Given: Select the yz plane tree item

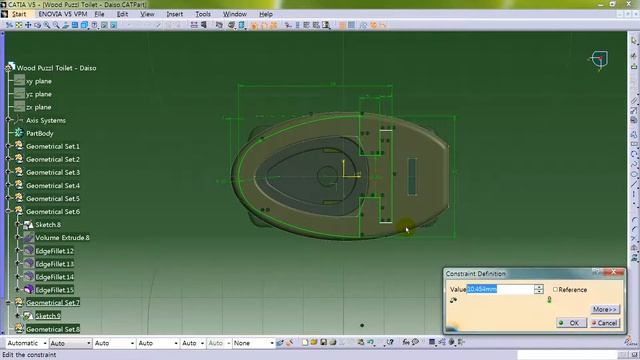Looking at the screenshot, I should 39,94.
